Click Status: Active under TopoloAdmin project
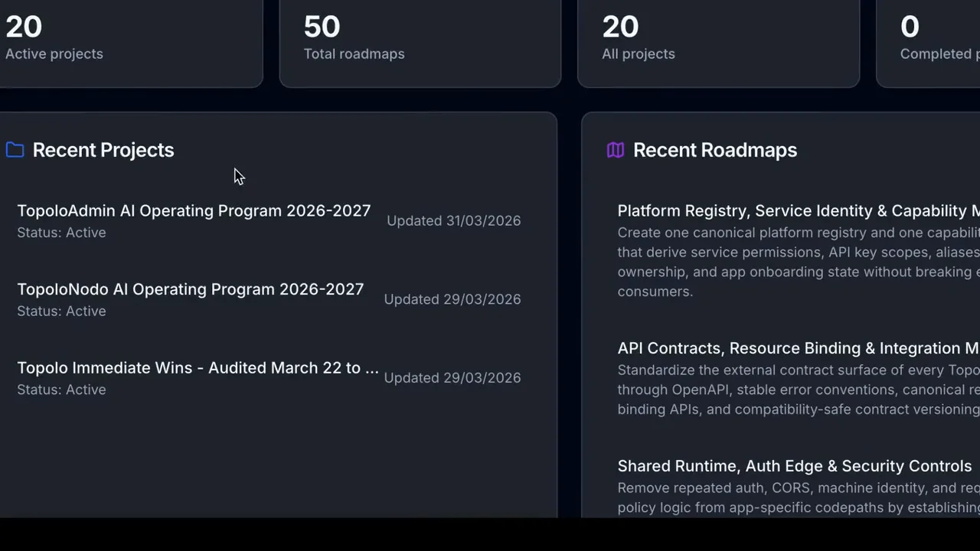 click(61, 233)
